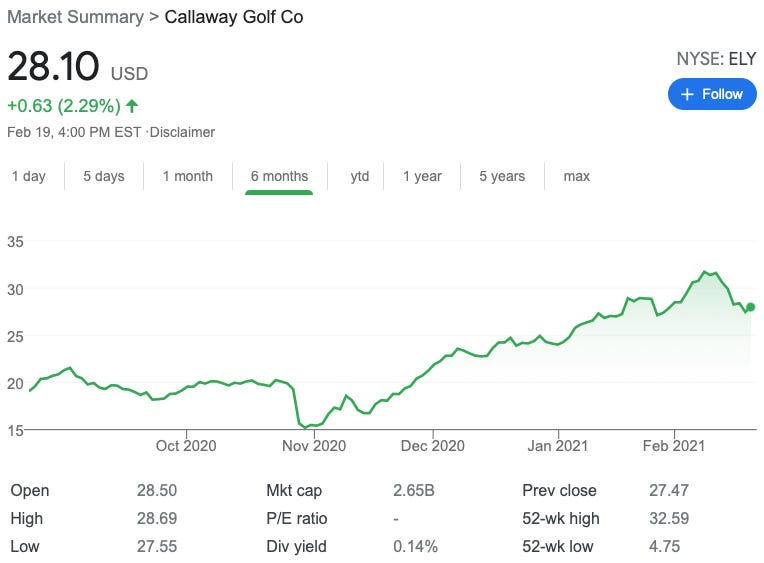The height and width of the screenshot is (563, 764).
Task: Click the Jan 2021 axis label
Action: [558, 446]
